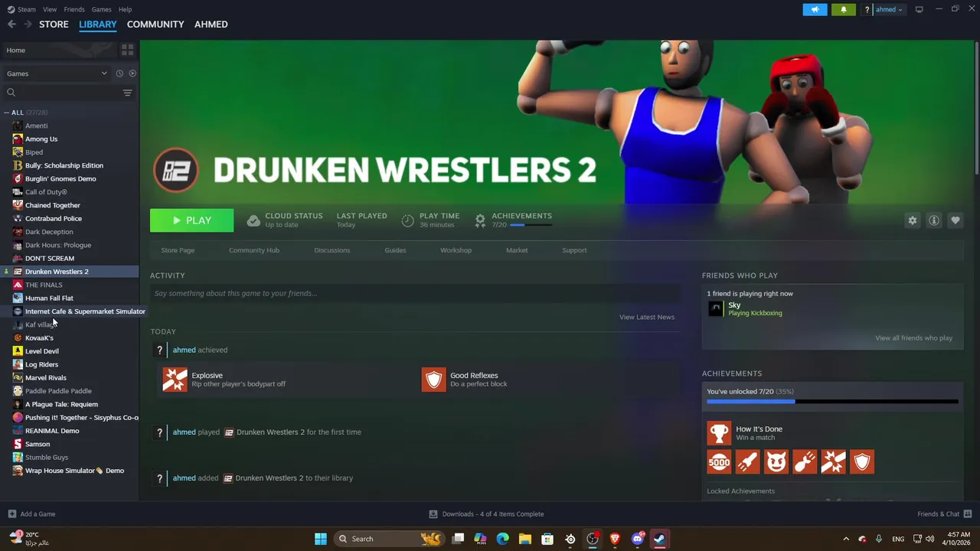Open Friends & Chat

tap(944, 514)
